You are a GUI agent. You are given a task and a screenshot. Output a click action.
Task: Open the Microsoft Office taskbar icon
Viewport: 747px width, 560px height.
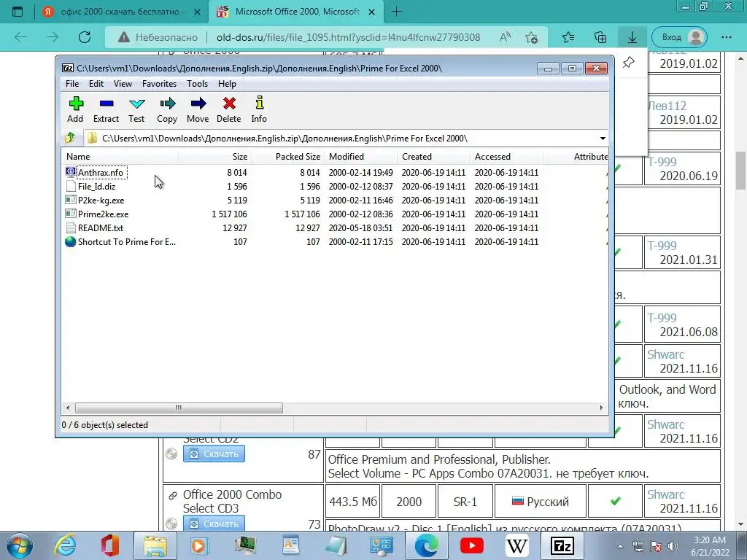[x=110, y=545]
